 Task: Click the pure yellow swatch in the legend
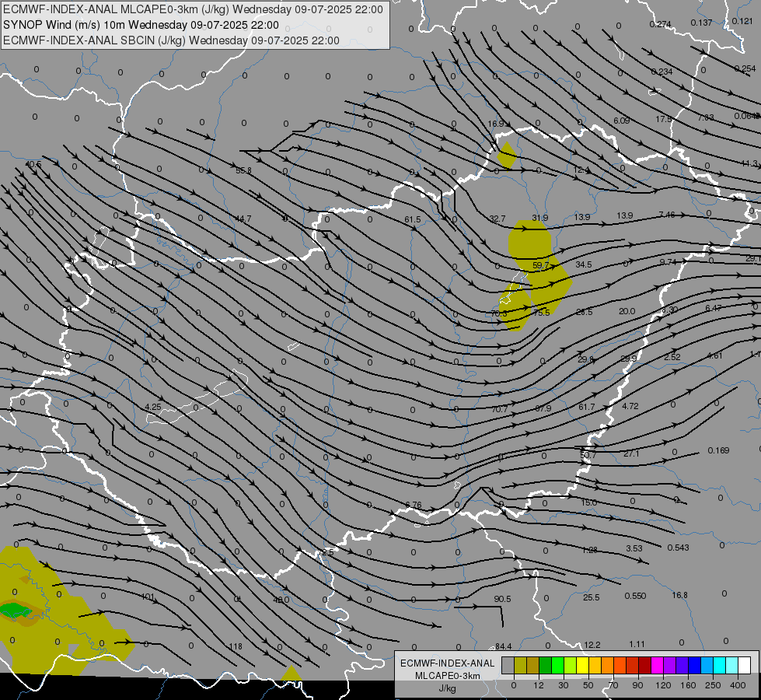click(x=582, y=665)
